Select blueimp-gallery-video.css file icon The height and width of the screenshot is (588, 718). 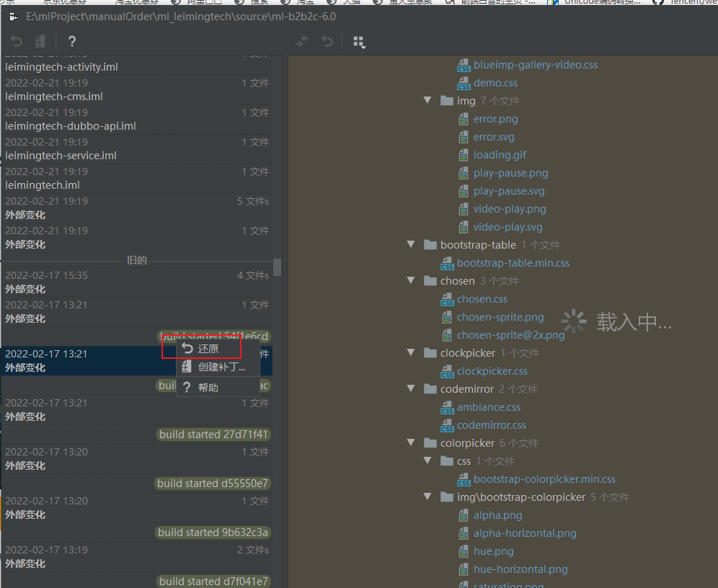[x=464, y=66]
